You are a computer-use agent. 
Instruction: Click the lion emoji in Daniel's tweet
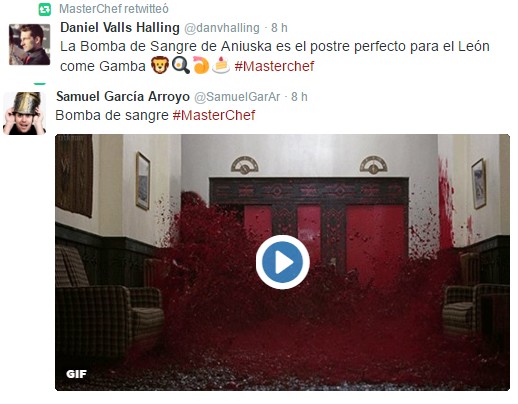(160, 65)
